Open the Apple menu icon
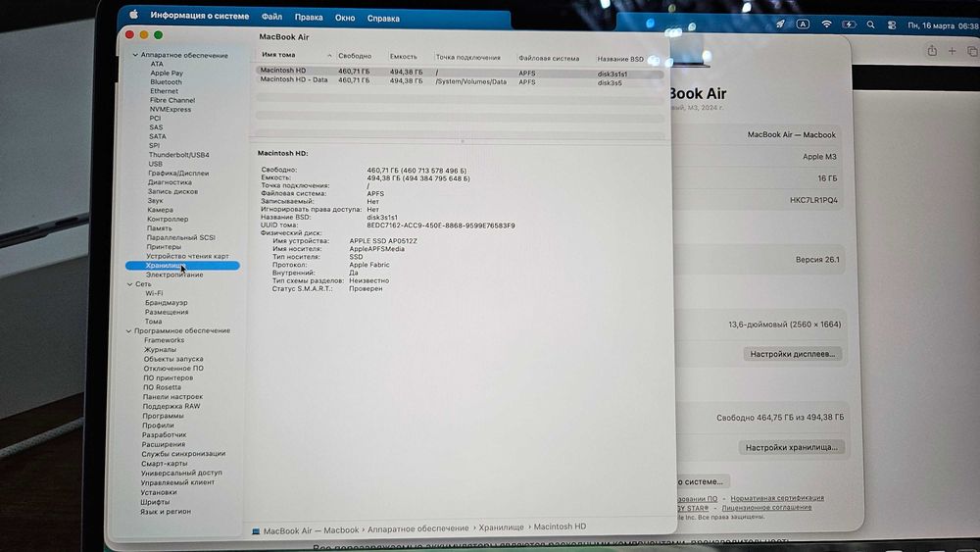Viewport: 980px width, 552px height. tap(133, 15)
